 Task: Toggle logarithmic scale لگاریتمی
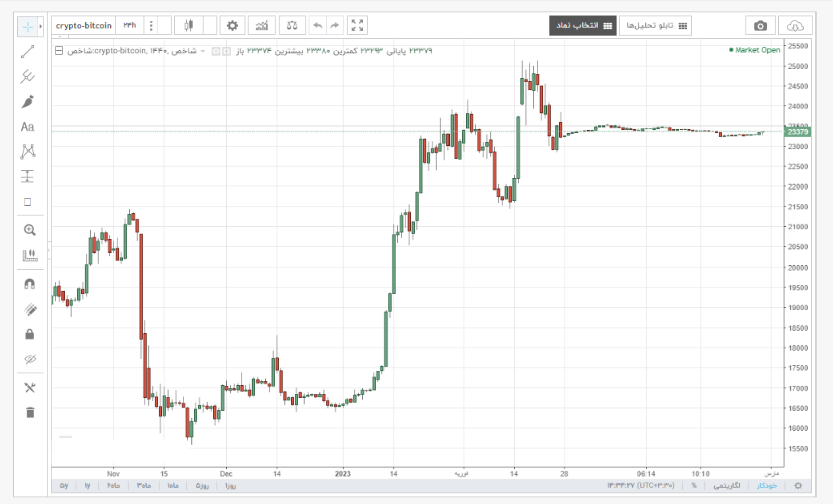coord(727,486)
